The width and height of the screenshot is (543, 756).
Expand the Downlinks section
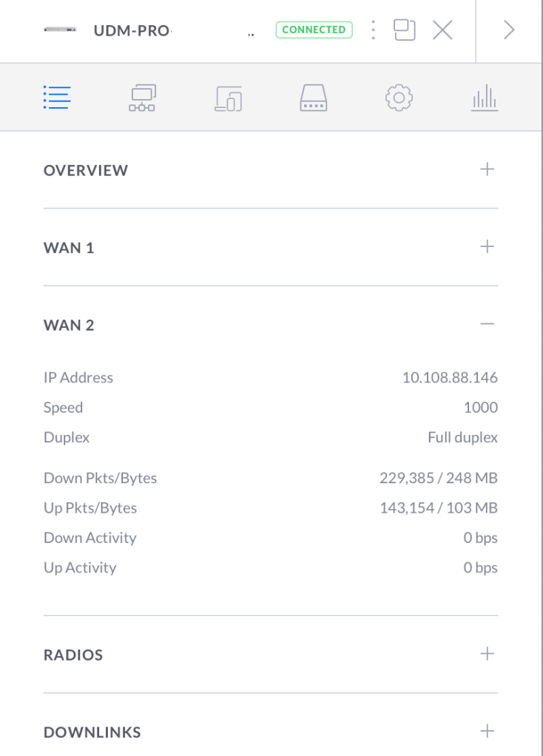487,731
